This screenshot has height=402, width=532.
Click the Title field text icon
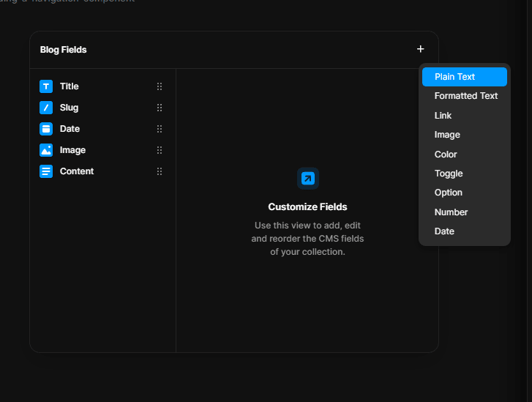coord(46,86)
